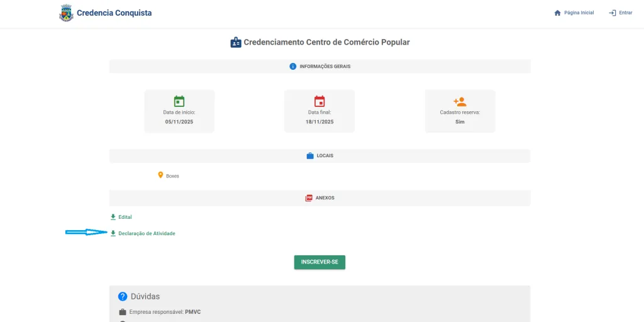644x322 pixels.
Task: Click the ID badge icon beside the page title
Action: click(x=236, y=43)
